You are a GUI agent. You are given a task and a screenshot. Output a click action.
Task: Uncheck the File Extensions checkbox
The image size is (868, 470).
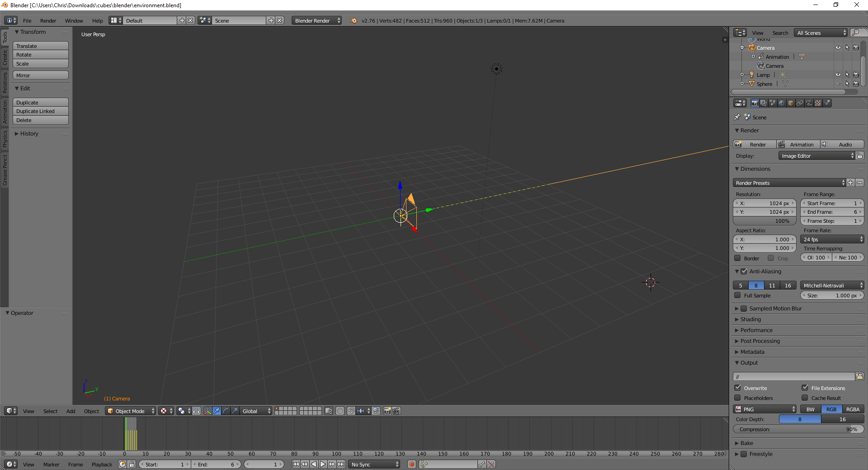[805, 388]
